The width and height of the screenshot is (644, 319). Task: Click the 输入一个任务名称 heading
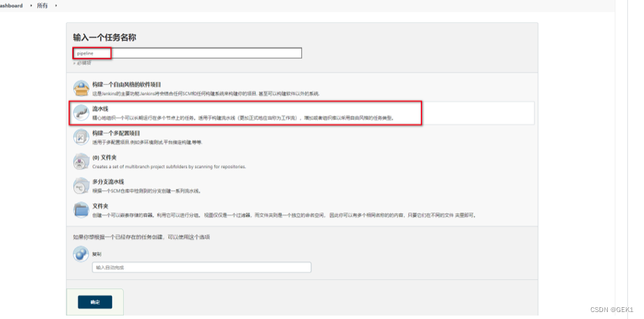[x=105, y=38]
